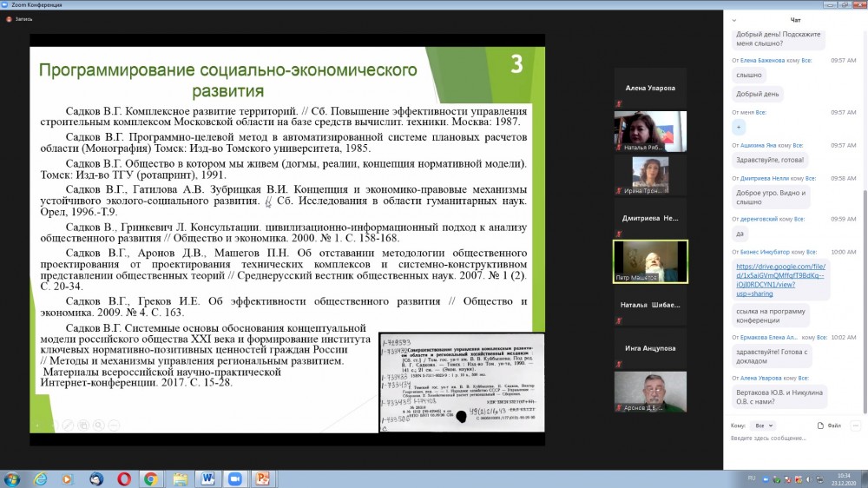Open the Google Drive link in chat
Screen dimensions: 868x488
pos(779,280)
